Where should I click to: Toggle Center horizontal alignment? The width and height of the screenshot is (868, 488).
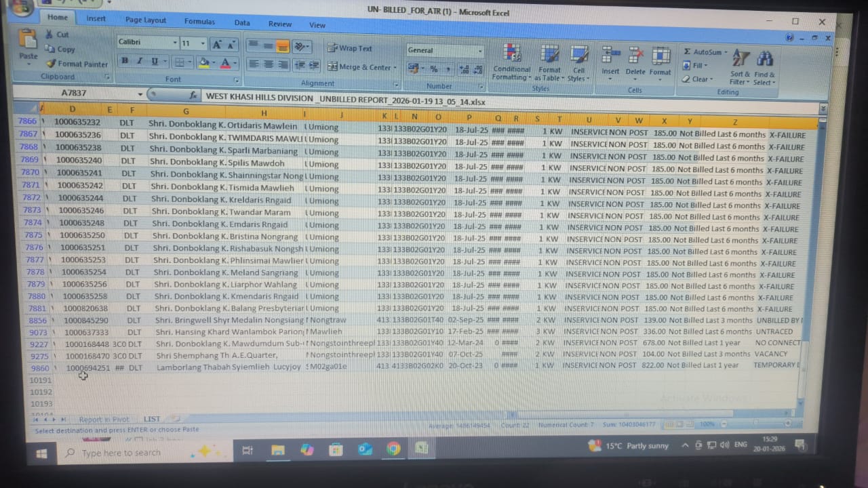(268, 64)
